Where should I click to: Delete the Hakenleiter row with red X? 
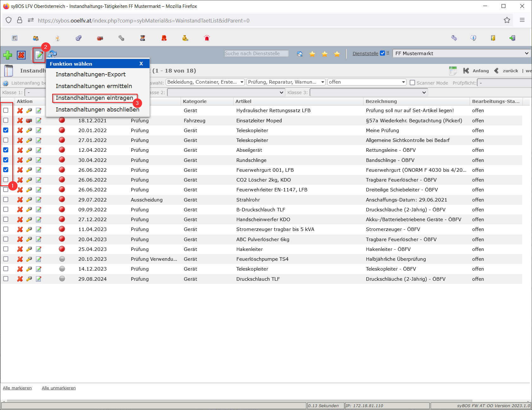(20, 249)
